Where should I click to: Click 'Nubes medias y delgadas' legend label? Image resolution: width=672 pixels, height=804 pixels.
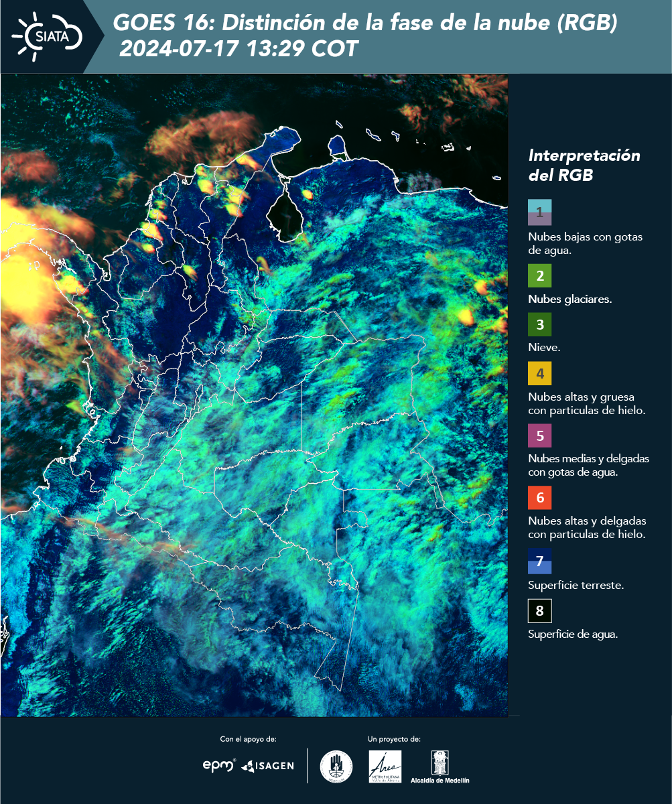pyautogui.click(x=589, y=466)
